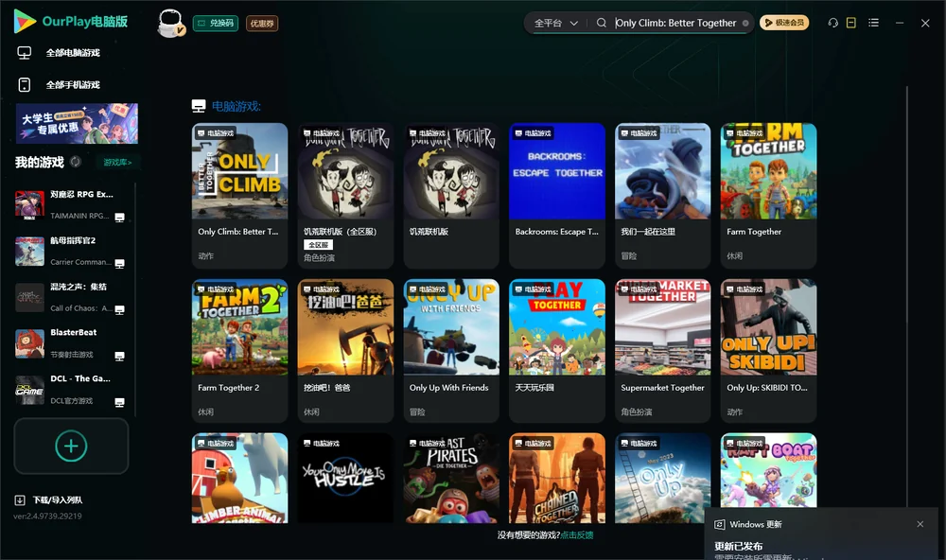Dismiss the Windows 更新 notification
Image resolution: width=946 pixels, height=560 pixels.
[920, 524]
